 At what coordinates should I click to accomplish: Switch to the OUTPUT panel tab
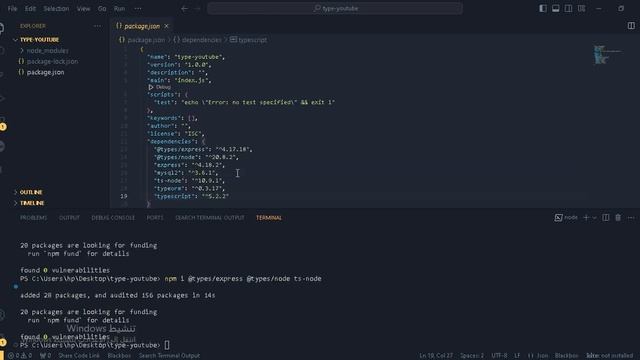(69, 218)
